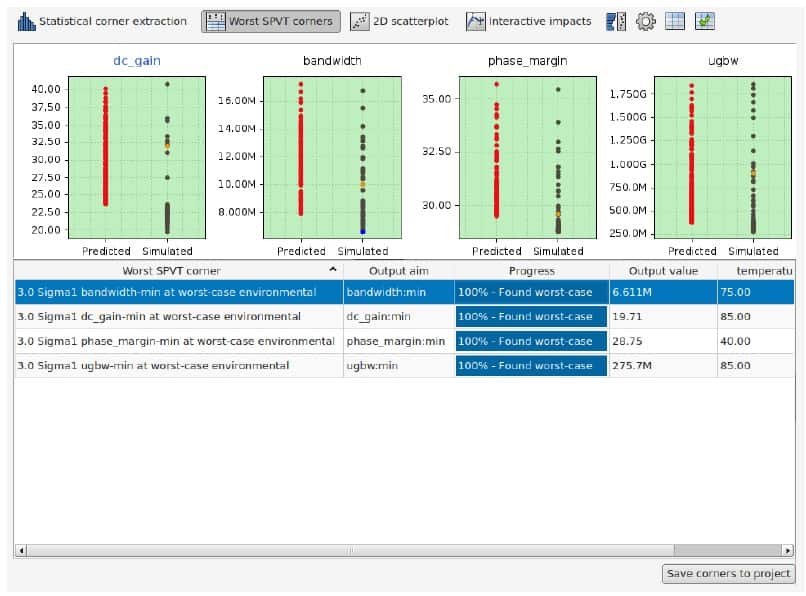Click the ugbw plot title
Viewport: 806px width, 596px height.
tap(723, 61)
